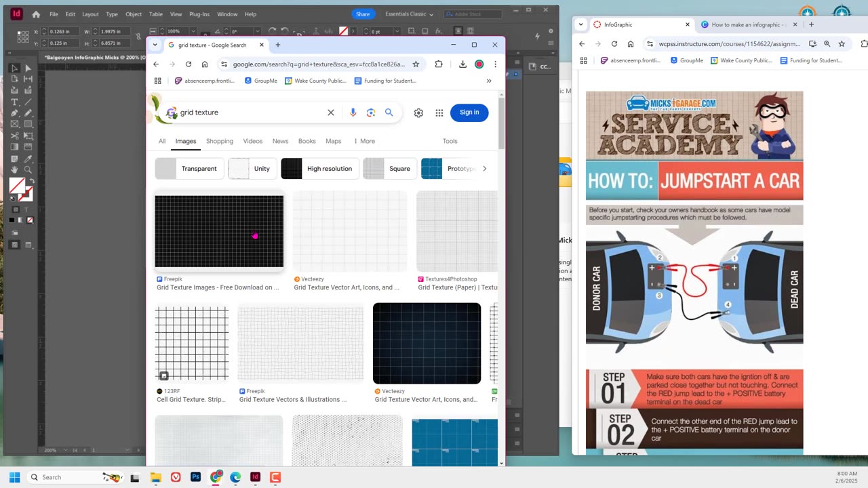Open the stroke weight dropdown in InDesign
Image resolution: width=868 pixels, height=488 pixels.
tap(396, 31)
